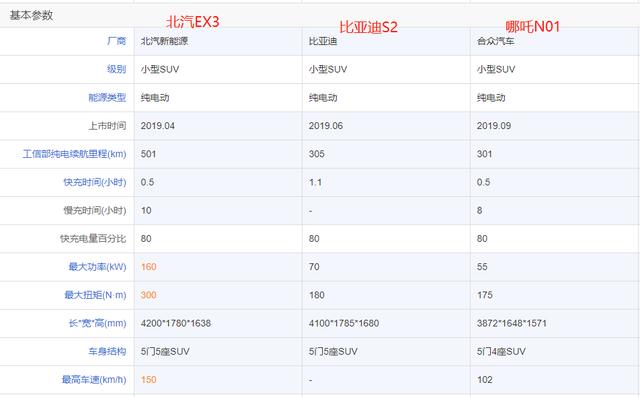Select dimensions 4100*1785*1680
This screenshot has height=397, width=640.
click(344, 323)
